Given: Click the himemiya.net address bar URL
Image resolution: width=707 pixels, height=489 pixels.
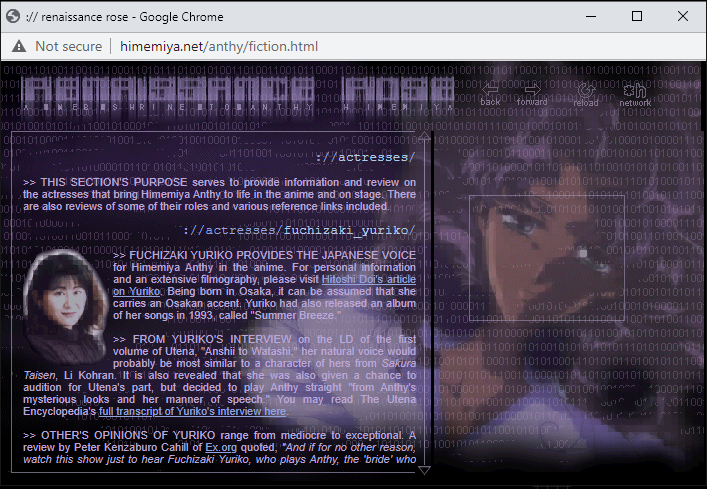Looking at the screenshot, I should click(219, 46).
